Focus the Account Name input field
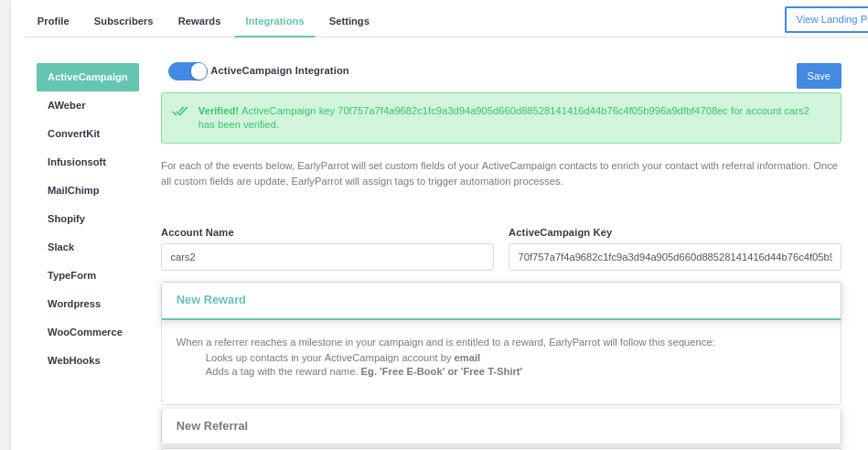The height and width of the screenshot is (450, 868). pyautogui.click(x=327, y=257)
